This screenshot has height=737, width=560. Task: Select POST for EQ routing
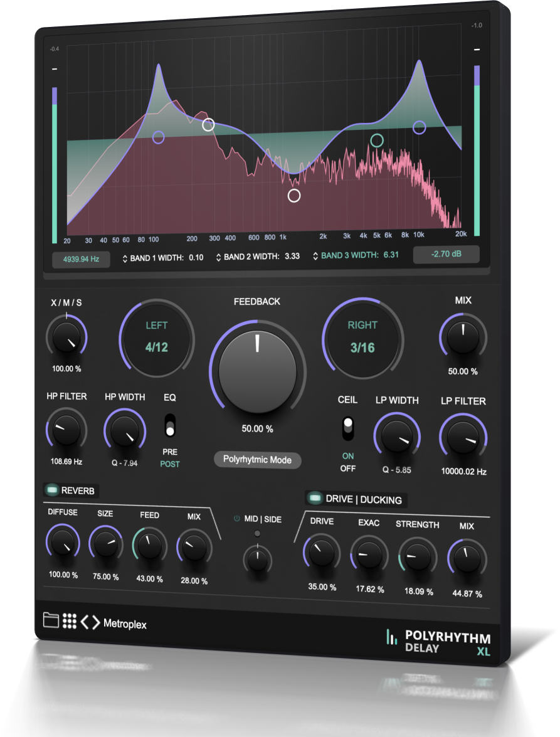[x=170, y=464]
